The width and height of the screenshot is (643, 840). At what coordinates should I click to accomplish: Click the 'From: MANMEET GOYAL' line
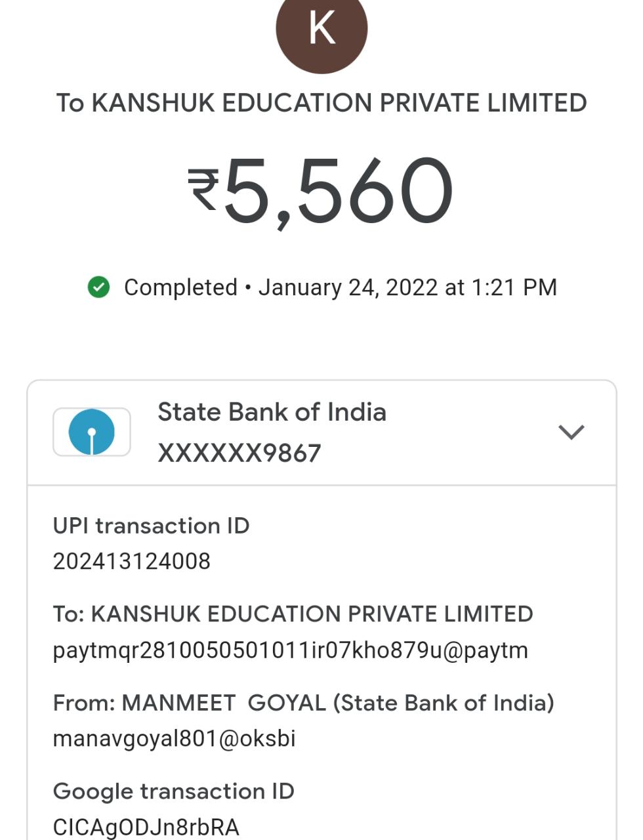point(190,703)
